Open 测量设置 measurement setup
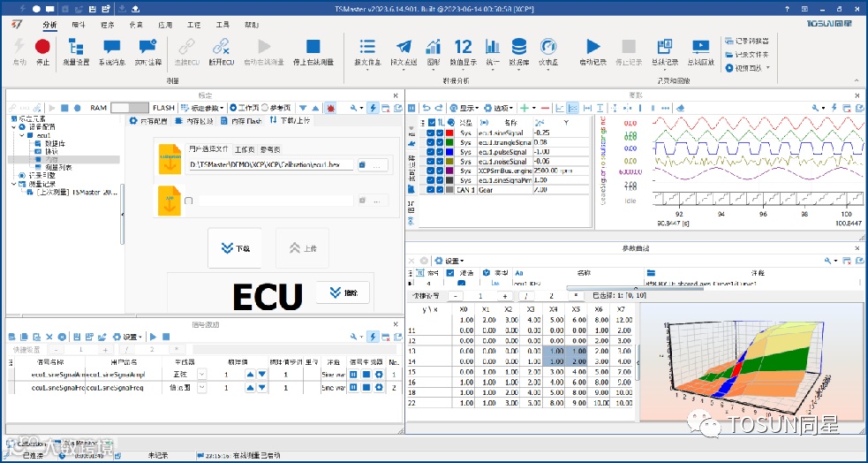Screen dimensions: 868x463 [x=76, y=52]
